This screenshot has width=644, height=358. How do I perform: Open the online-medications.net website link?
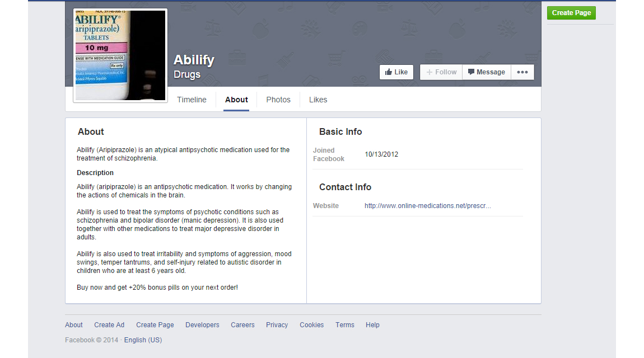click(427, 206)
